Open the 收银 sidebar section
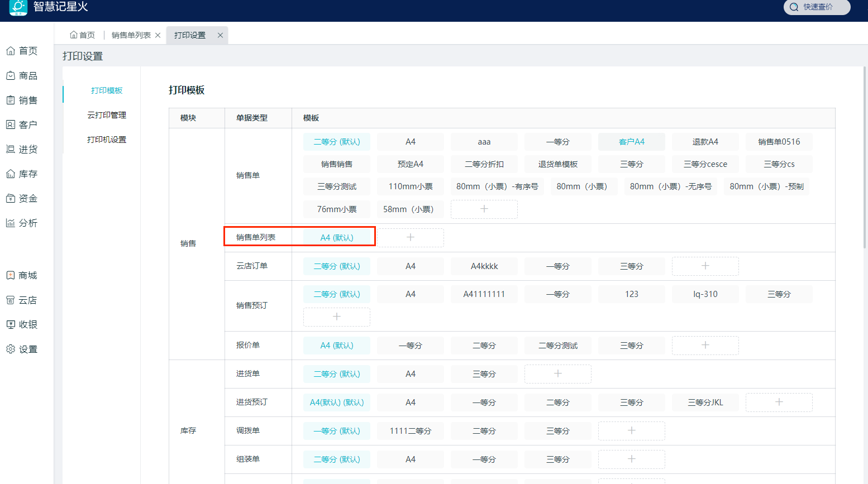This screenshot has width=868, height=484. (22, 324)
